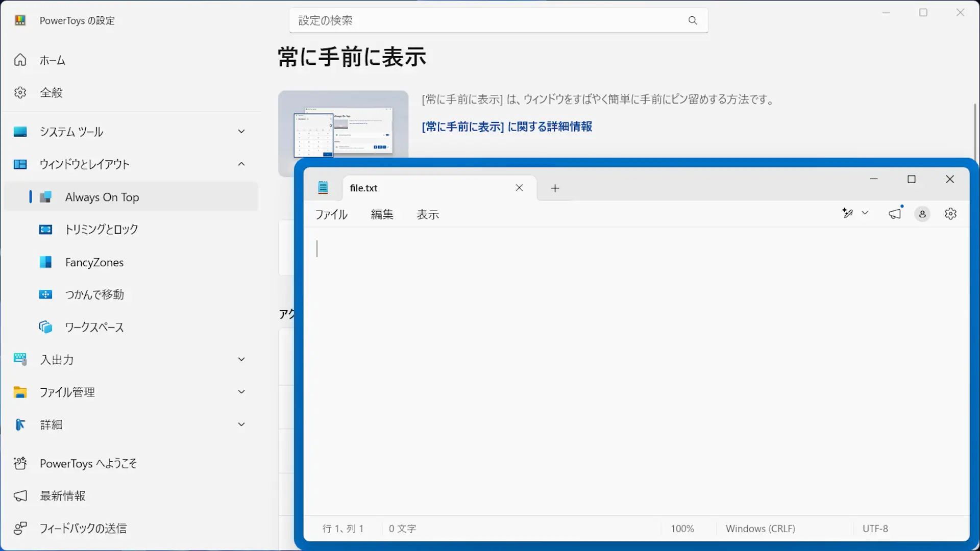Image resolution: width=980 pixels, height=551 pixels.
Task: Open Notepad AI rewrite tool icon
Action: pos(848,213)
